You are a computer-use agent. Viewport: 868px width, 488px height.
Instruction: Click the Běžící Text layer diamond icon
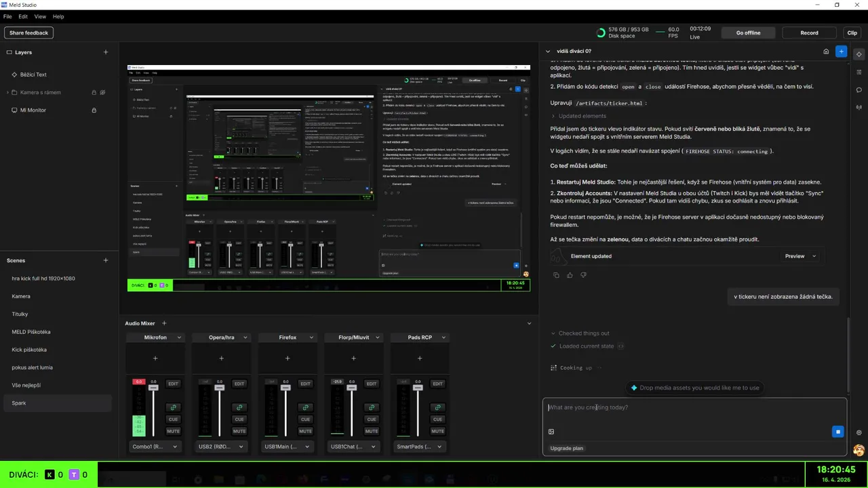click(x=14, y=75)
